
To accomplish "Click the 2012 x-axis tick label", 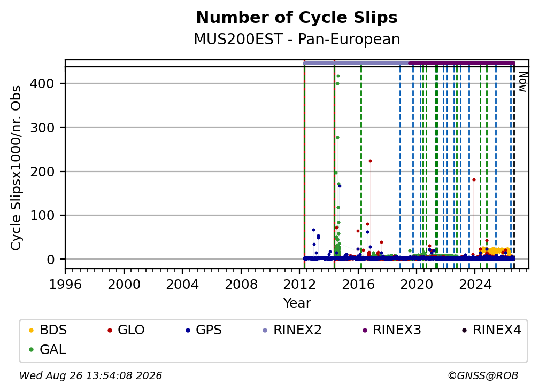I will (299, 285).
